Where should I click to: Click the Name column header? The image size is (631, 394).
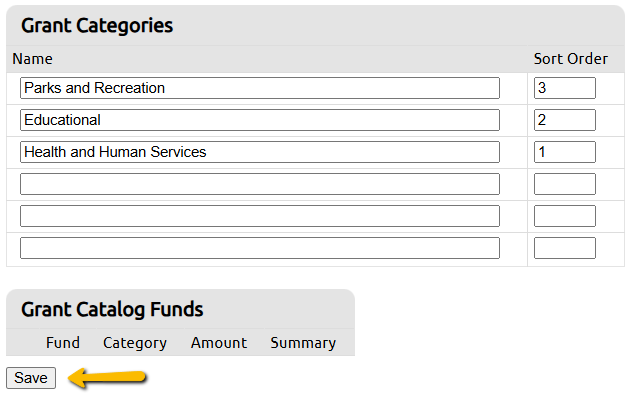pos(33,59)
